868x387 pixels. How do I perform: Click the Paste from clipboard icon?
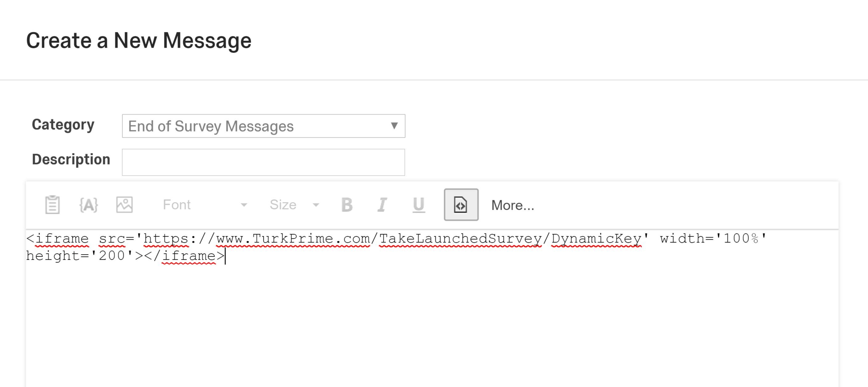52,205
